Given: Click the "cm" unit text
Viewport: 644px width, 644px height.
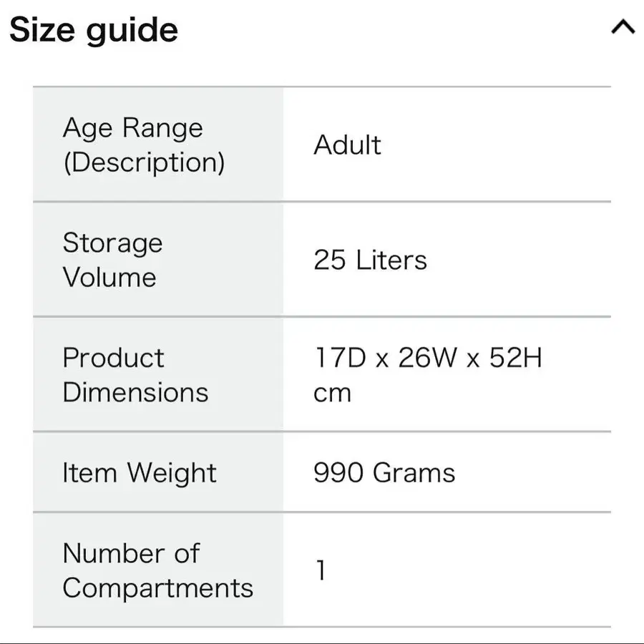Looking at the screenshot, I should (x=332, y=393).
